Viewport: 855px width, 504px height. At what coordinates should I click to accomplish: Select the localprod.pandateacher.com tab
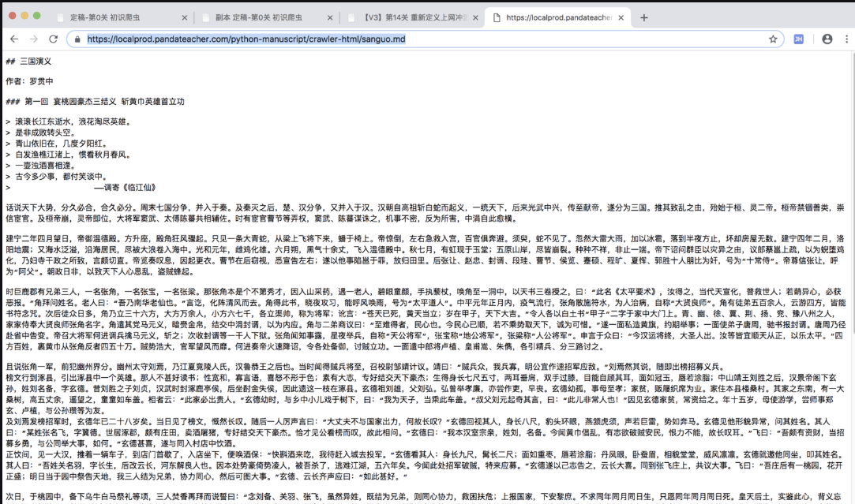click(x=558, y=17)
